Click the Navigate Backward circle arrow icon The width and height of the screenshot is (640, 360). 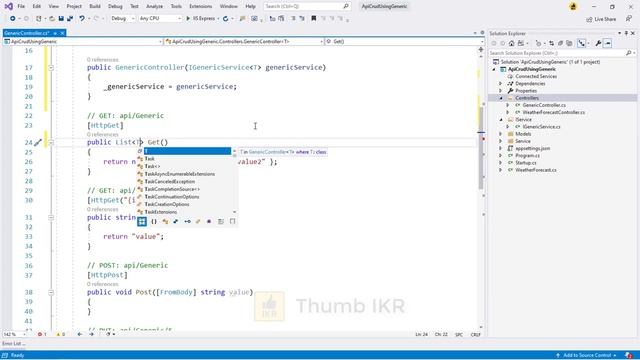coord(13,18)
